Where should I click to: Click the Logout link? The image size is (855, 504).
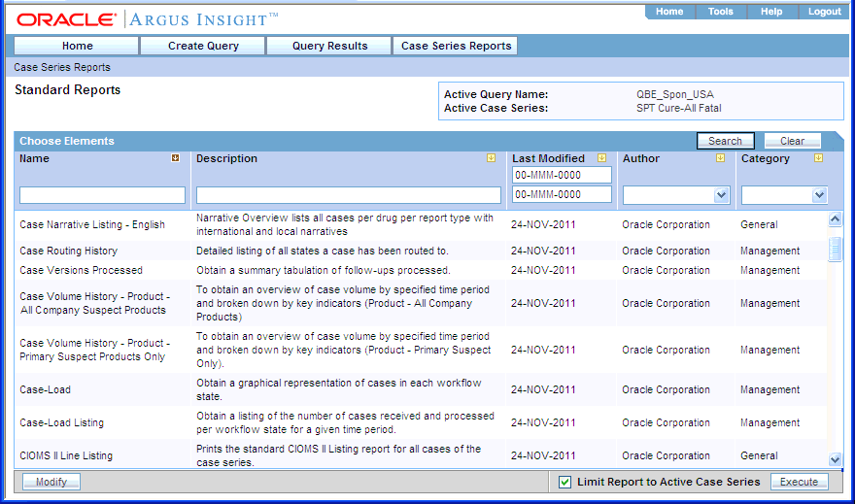[825, 12]
